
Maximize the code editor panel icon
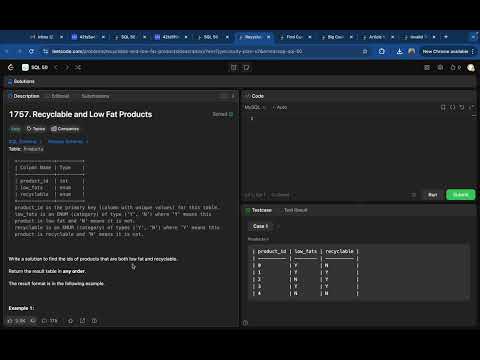point(471,107)
